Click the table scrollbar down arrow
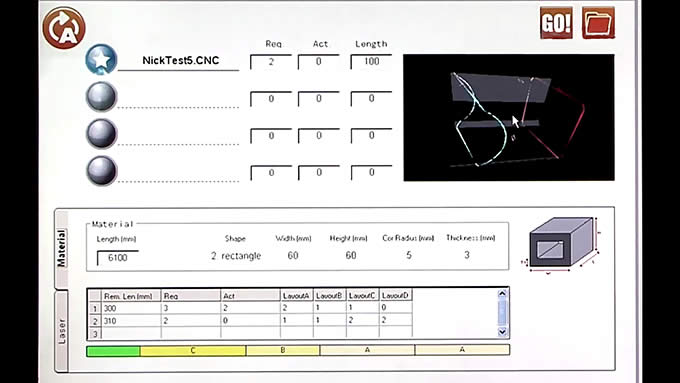This screenshot has height=383, width=680. 502,332
